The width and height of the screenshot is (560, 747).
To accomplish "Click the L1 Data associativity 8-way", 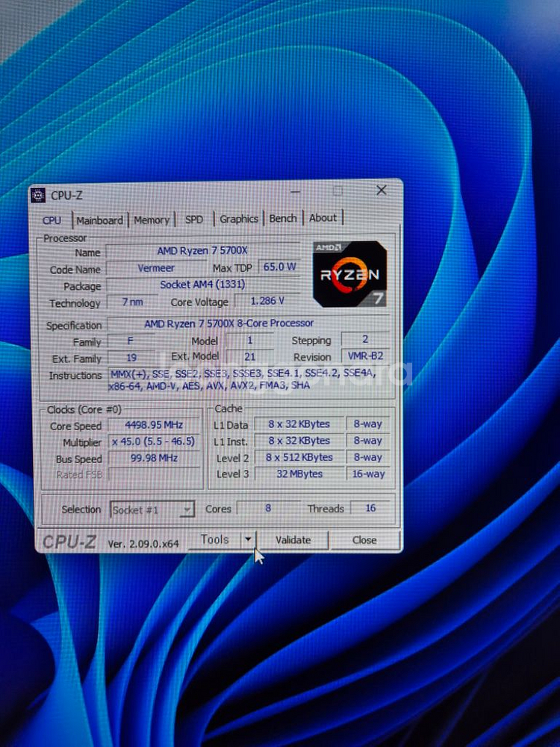I will pyautogui.click(x=367, y=424).
